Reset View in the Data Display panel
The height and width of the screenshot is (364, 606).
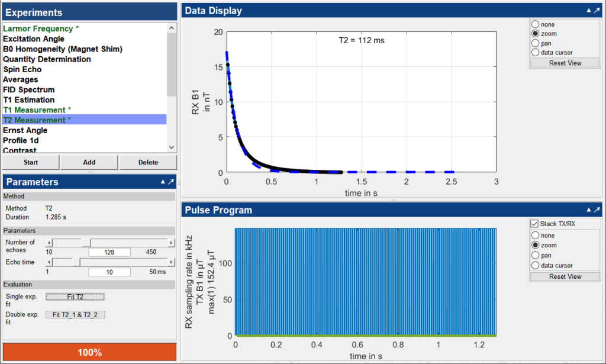[x=565, y=63]
